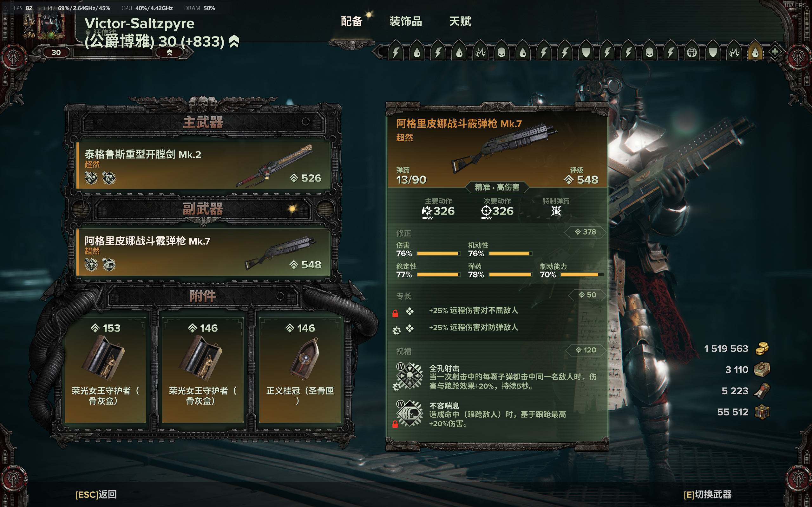Click the [E]切换武器 button
Image resolution: width=812 pixels, height=507 pixels.
pyautogui.click(x=707, y=494)
